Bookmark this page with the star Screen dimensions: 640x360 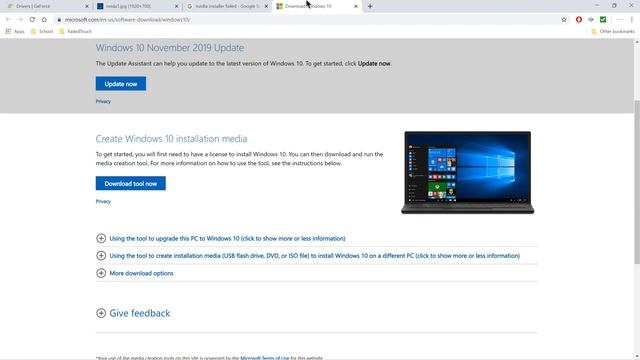564,20
